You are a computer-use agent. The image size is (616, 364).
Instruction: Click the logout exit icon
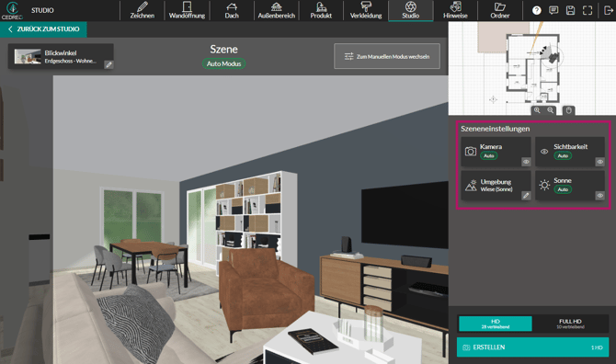coord(608,11)
